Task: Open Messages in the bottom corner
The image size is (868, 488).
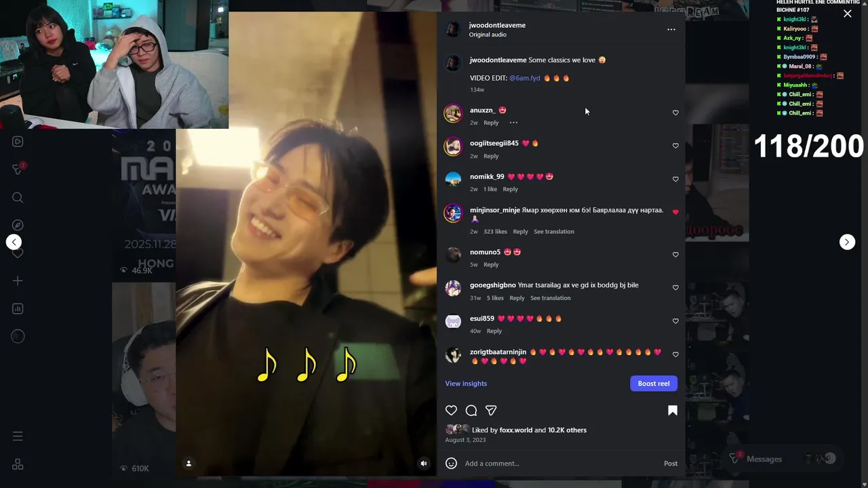Action: click(764, 459)
